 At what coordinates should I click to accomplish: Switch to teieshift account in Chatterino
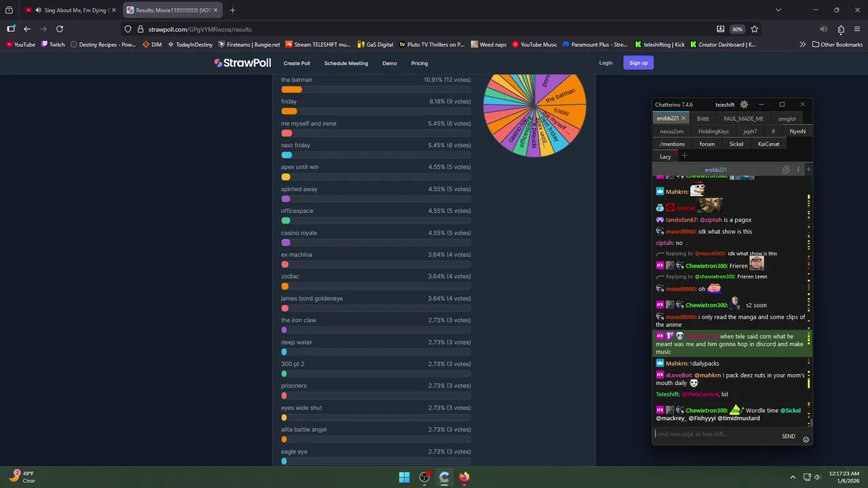click(x=725, y=104)
